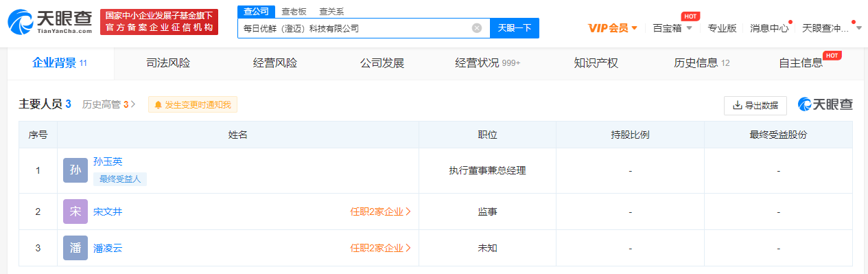Click the 执行董事兼总经理 position cell
This screenshot has width=868, height=274.
coord(487,170)
